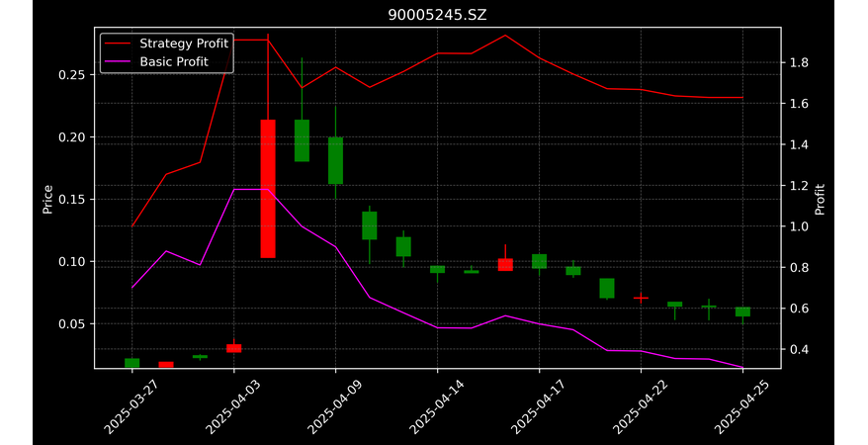This screenshot has height=445, width=868.
Task: Click the 0.25 price tick label
Action: pyautogui.click(x=72, y=75)
